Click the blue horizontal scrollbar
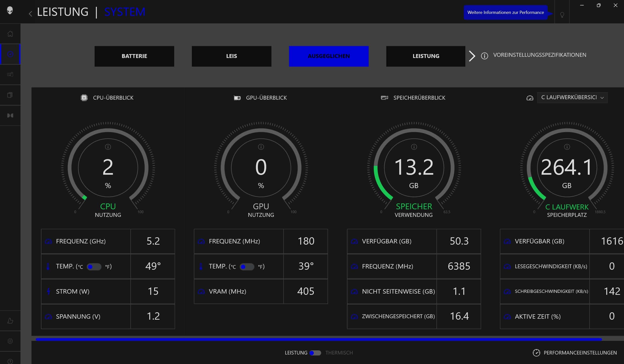This screenshot has height=364, width=624. click(319, 339)
